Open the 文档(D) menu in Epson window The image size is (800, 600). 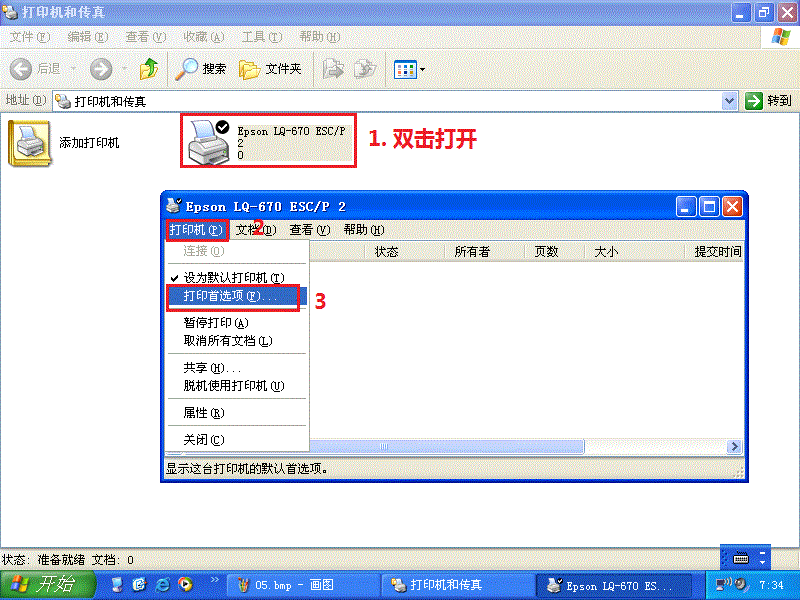tap(256, 230)
